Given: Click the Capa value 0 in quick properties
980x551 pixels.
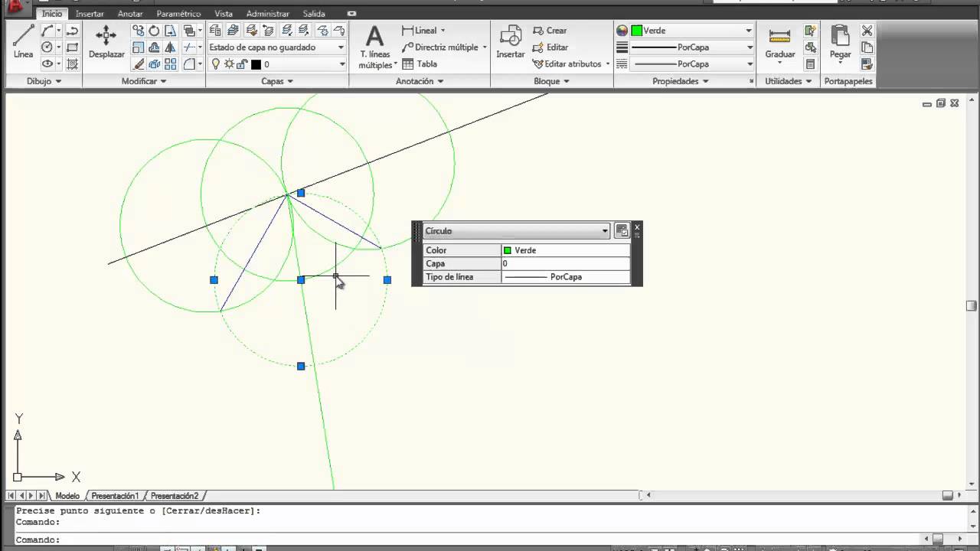Looking at the screenshot, I should tap(565, 263).
